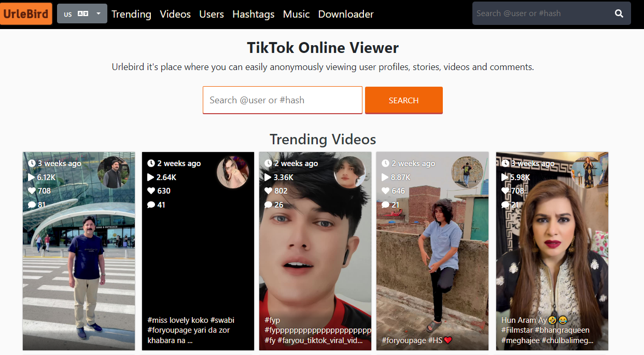644x355 pixels.
Task: Click the clock icon on the 8.87K video
Action: tap(385, 163)
